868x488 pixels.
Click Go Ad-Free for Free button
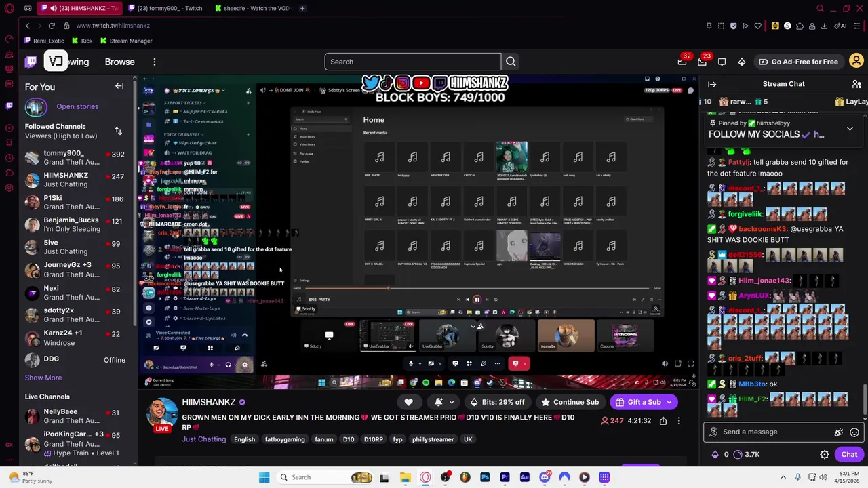click(x=798, y=62)
